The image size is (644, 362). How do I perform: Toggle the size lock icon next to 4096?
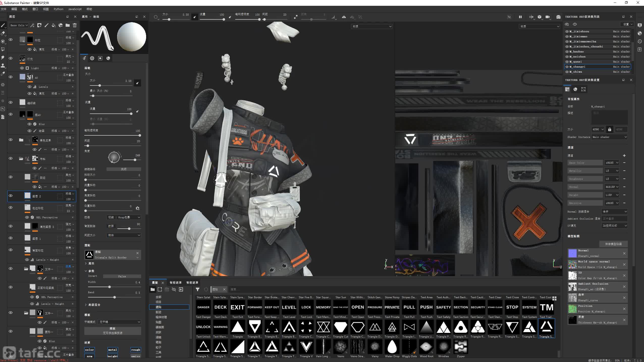[x=609, y=129]
